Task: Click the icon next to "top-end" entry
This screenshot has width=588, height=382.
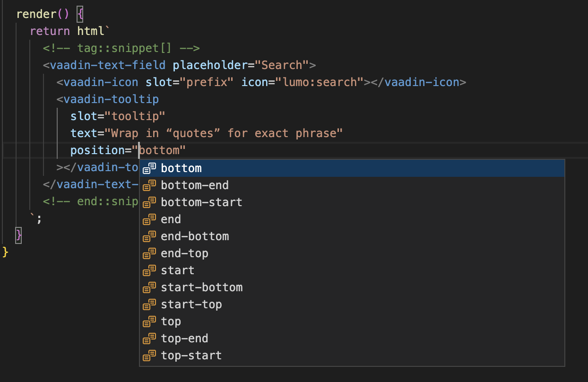Action: [x=149, y=338]
